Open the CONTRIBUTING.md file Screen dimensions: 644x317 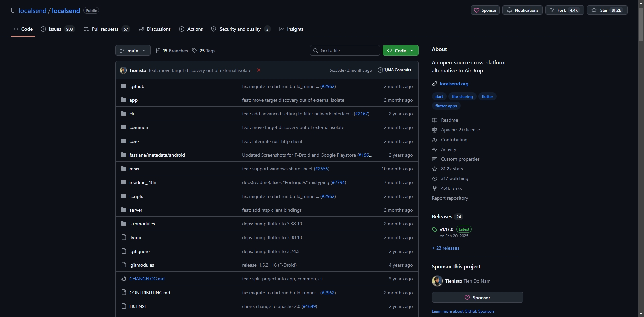(x=150, y=293)
